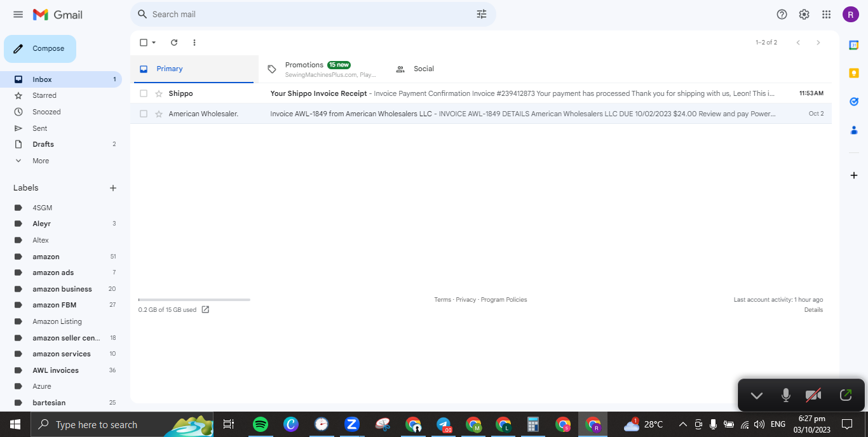Switch to the Promotions tab
The image size is (868, 437).
click(x=322, y=69)
